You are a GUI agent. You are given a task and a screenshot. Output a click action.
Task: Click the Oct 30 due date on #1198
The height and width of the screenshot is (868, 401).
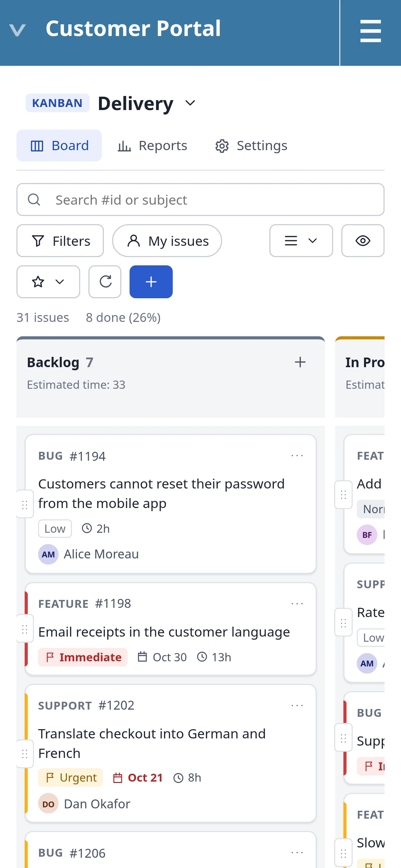(x=162, y=657)
